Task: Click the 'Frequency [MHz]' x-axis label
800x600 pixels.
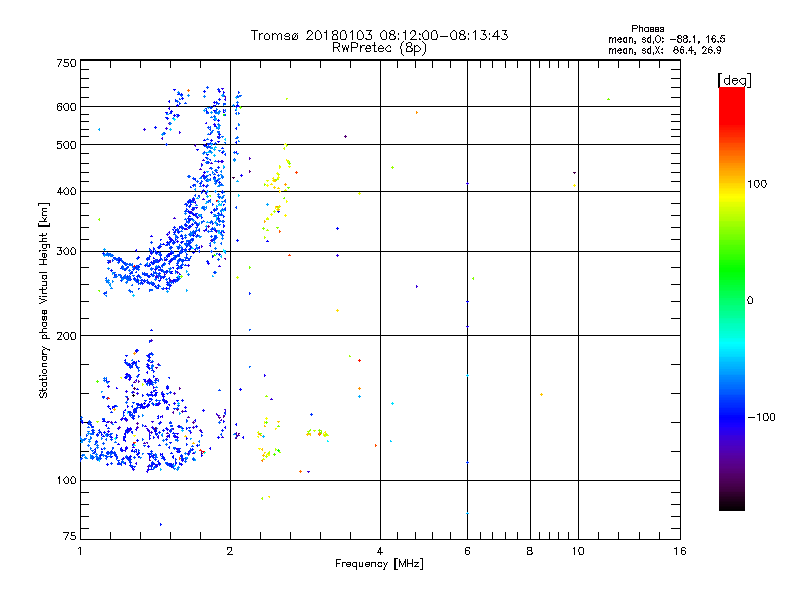Action: click(x=380, y=564)
